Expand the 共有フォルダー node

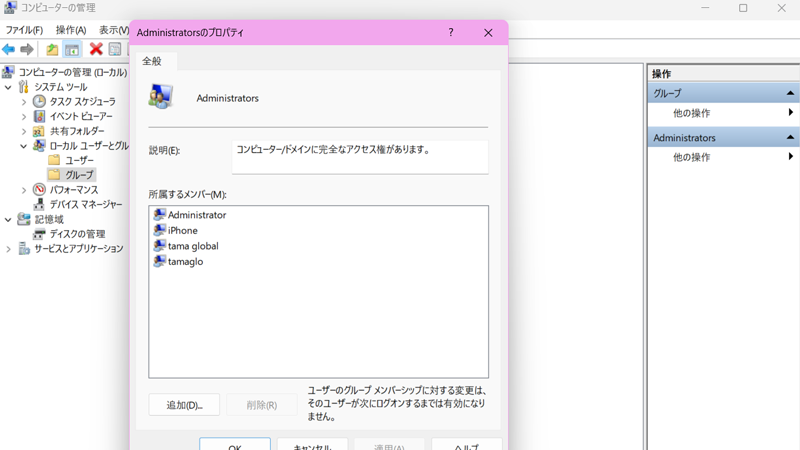23,132
